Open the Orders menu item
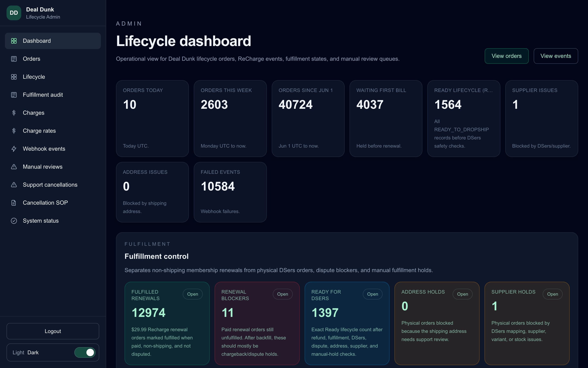This screenshot has height=368, width=588. (x=53, y=59)
